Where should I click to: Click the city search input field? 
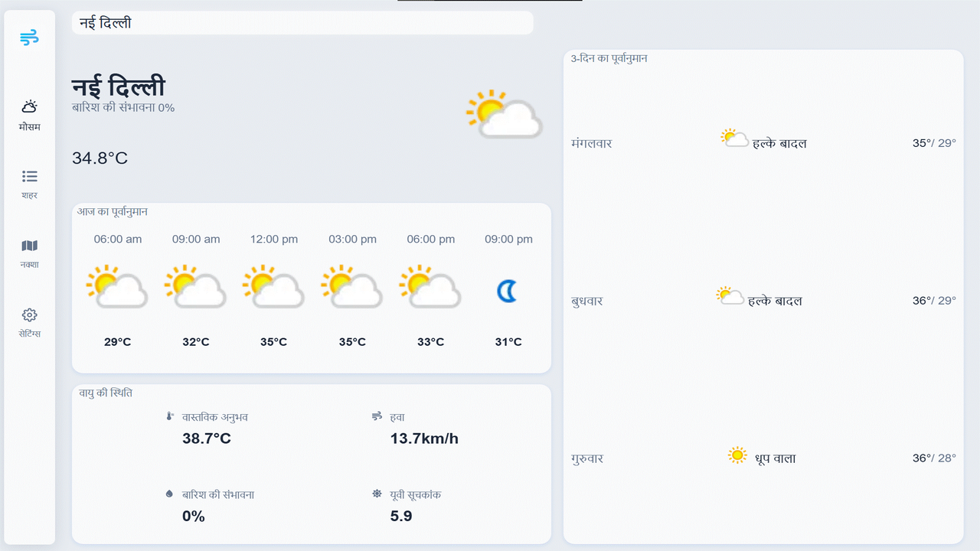[x=301, y=23]
